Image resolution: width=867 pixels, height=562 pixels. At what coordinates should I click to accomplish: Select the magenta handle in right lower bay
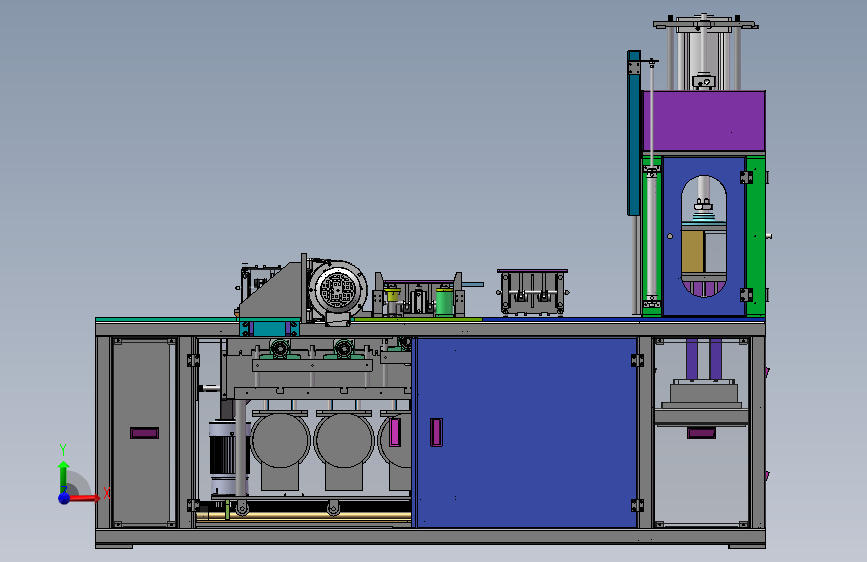(701, 433)
